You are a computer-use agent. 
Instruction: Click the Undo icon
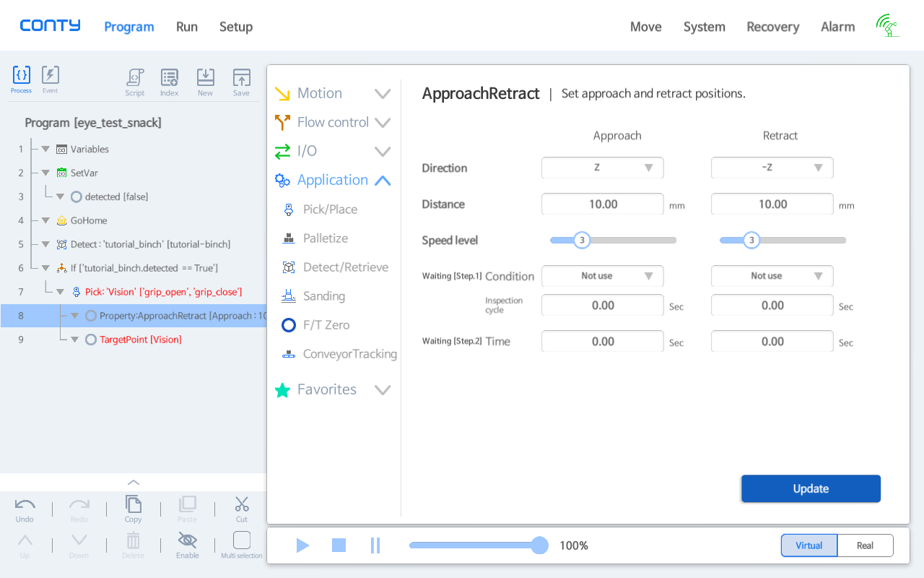(x=25, y=509)
